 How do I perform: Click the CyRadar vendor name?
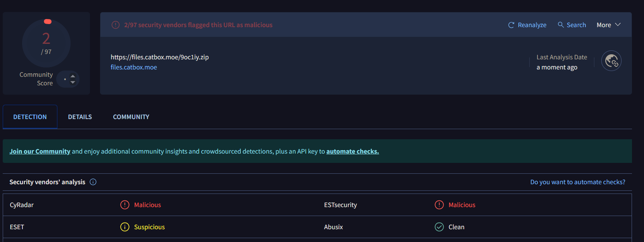22,205
